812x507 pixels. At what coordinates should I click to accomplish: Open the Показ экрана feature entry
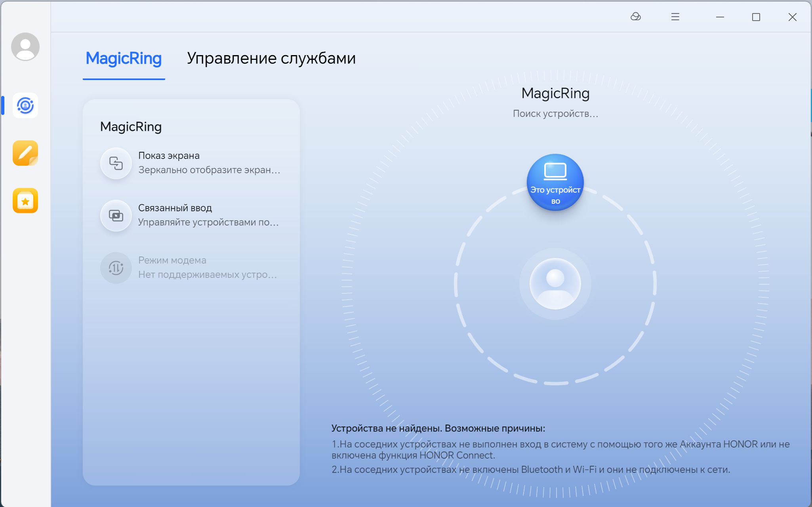pos(191,163)
